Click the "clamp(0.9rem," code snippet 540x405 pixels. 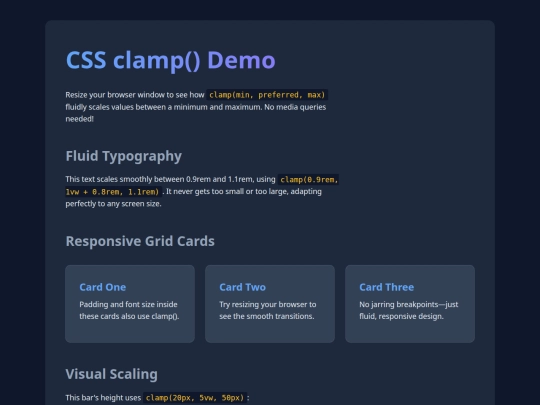tap(309, 179)
